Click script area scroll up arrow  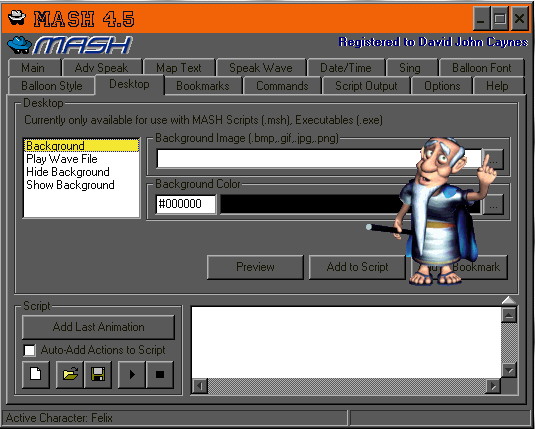509,315
